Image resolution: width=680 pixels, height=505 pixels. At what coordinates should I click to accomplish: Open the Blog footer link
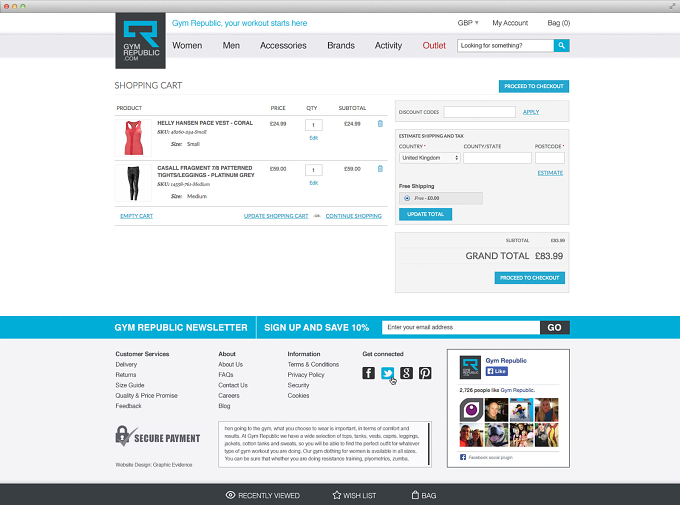coord(224,406)
